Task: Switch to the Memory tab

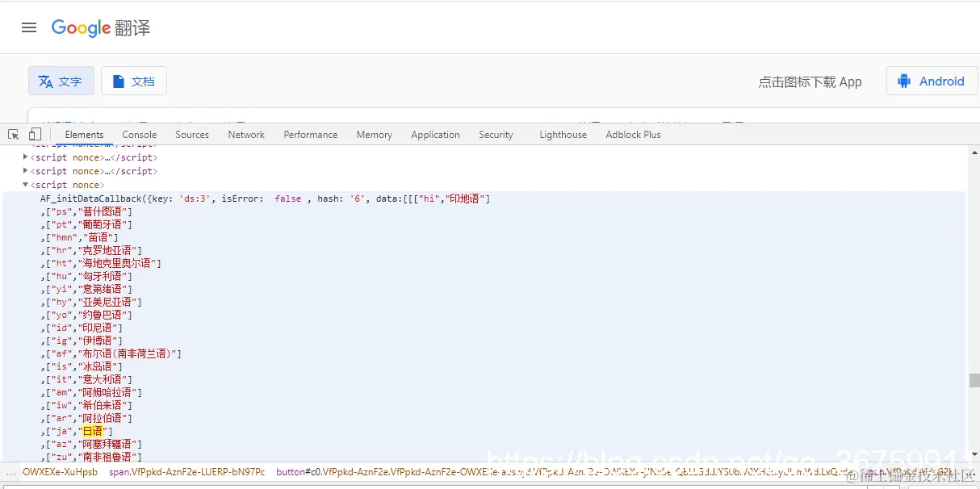Action: coord(375,135)
